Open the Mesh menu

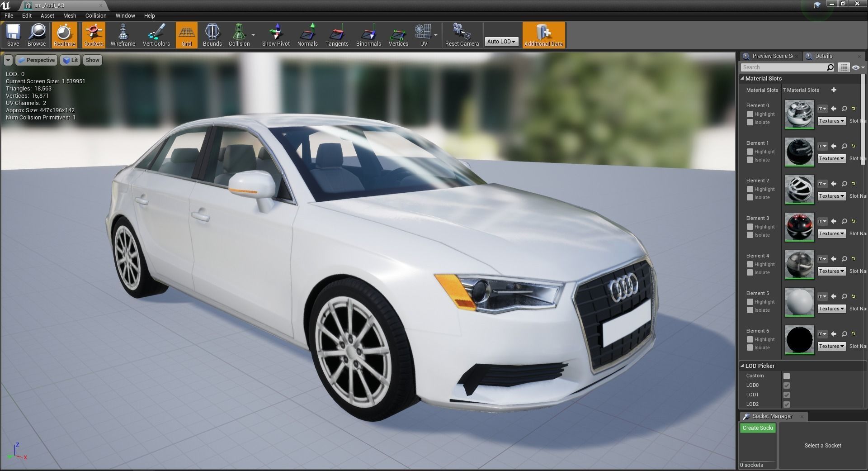tap(70, 15)
